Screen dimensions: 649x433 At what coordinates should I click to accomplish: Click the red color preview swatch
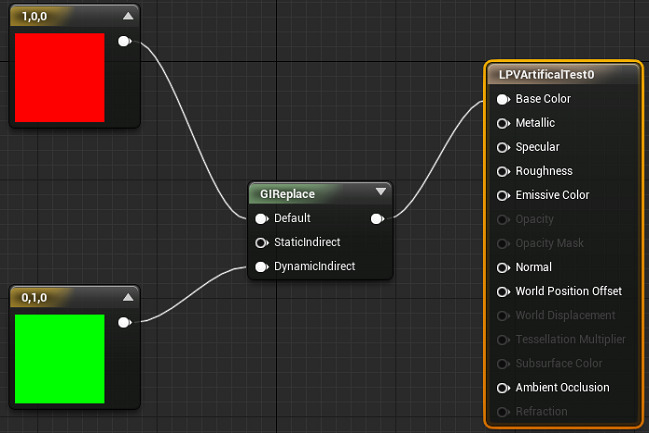point(60,77)
